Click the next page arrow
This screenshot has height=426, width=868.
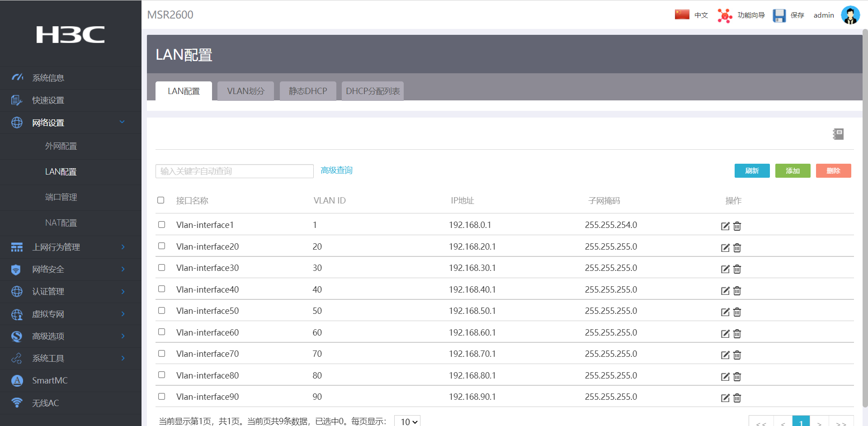[819, 421]
